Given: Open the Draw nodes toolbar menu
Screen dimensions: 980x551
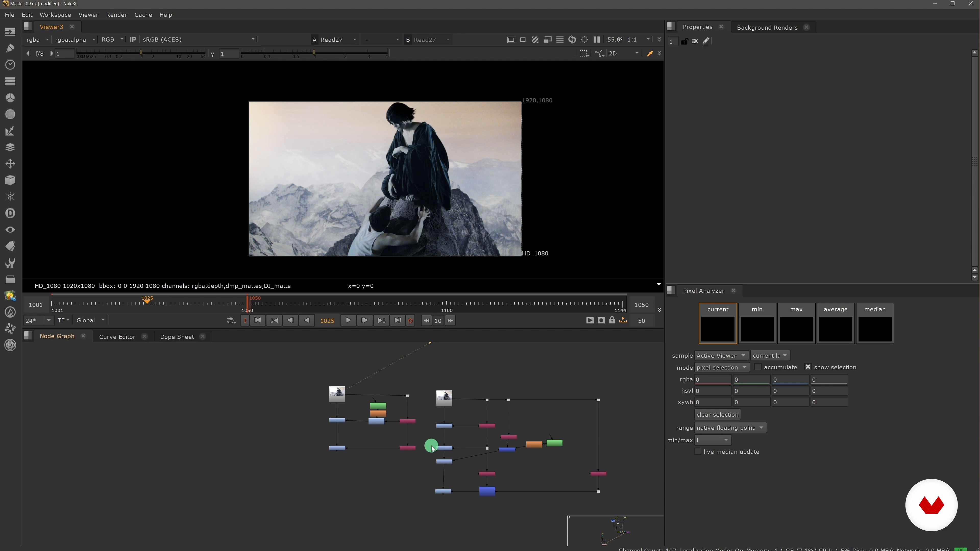Looking at the screenshot, I should pos(10,48).
